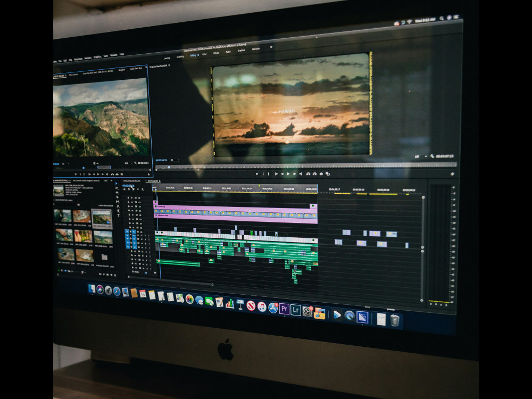The width and height of the screenshot is (532, 399).
Task: Select the Selection tool arrow in Premiere toolbar
Action: (117, 183)
